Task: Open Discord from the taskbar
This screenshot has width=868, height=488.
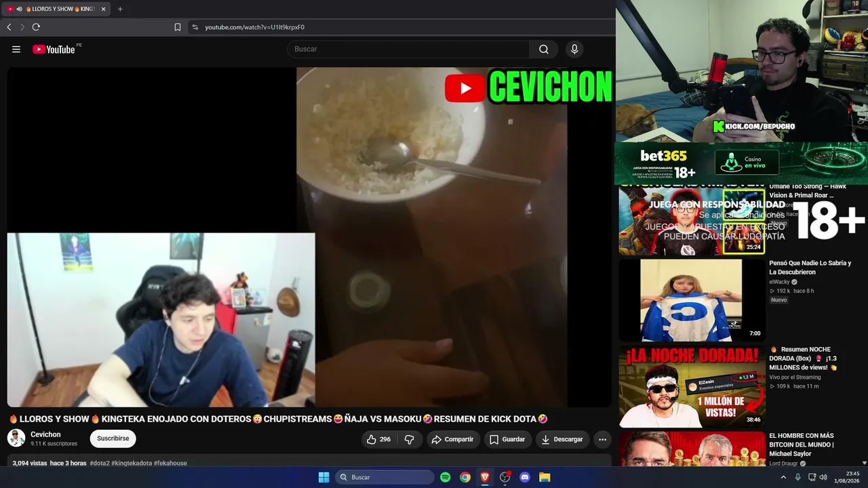Action: (524, 477)
